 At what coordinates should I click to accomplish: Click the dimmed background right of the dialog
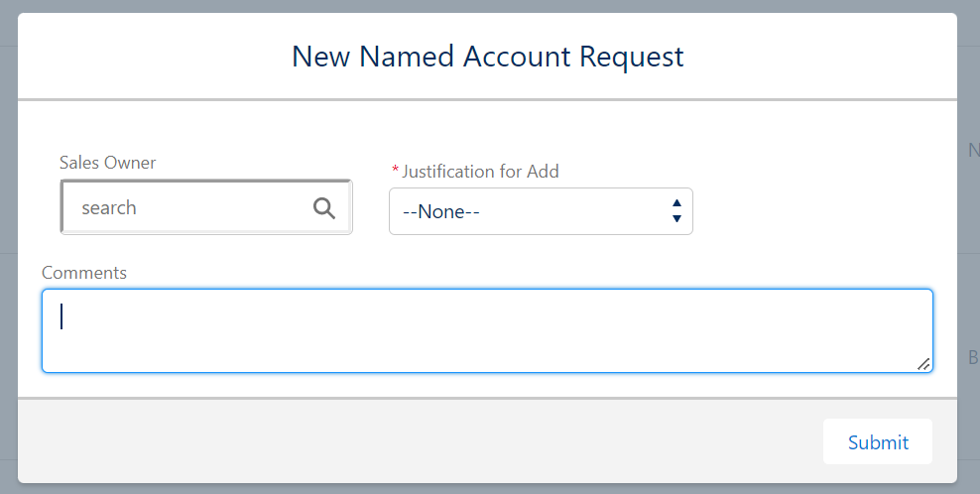pos(969,248)
